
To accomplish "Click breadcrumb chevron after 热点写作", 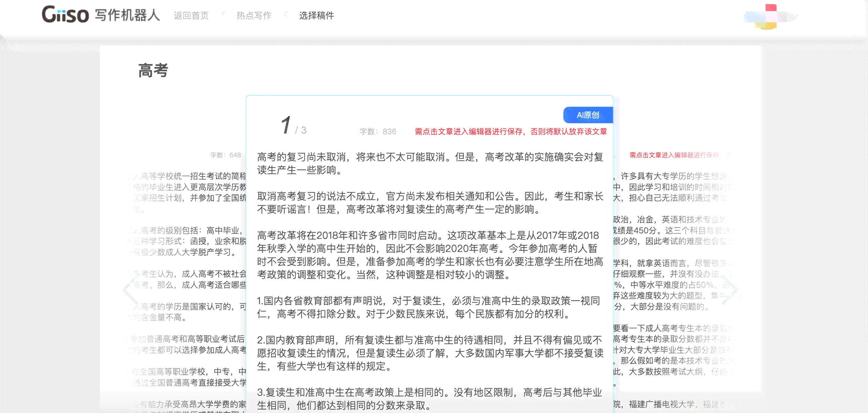I will pos(286,14).
